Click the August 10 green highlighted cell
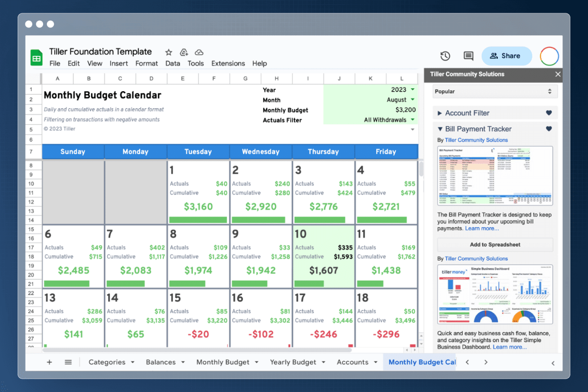The height and width of the screenshot is (392, 588). click(323, 257)
